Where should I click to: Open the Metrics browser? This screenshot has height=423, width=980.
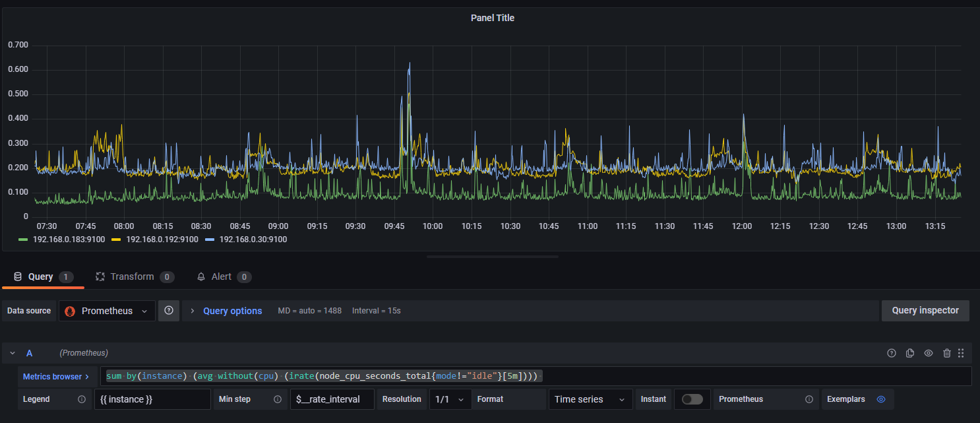click(x=57, y=377)
